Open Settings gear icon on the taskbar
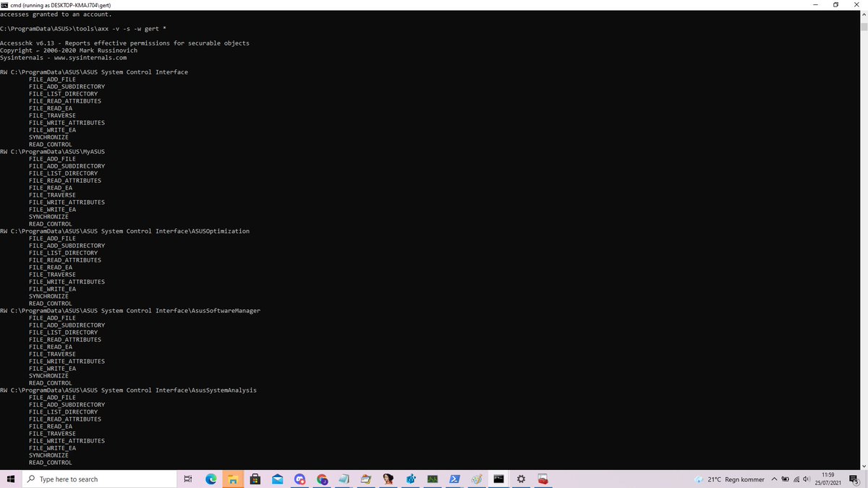The height and width of the screenshot is (488, 868). (521, 479)
